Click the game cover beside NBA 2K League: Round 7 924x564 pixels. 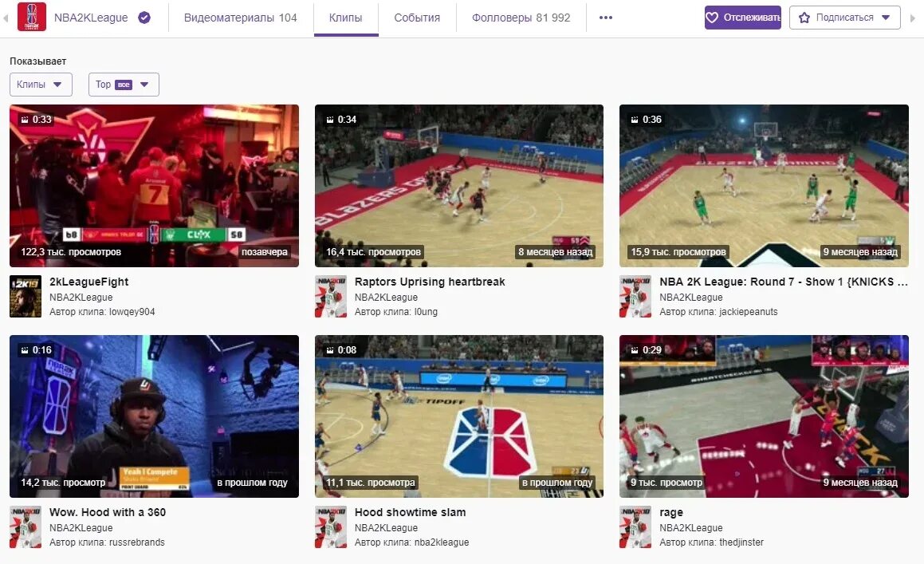click(x=635, y=296)
